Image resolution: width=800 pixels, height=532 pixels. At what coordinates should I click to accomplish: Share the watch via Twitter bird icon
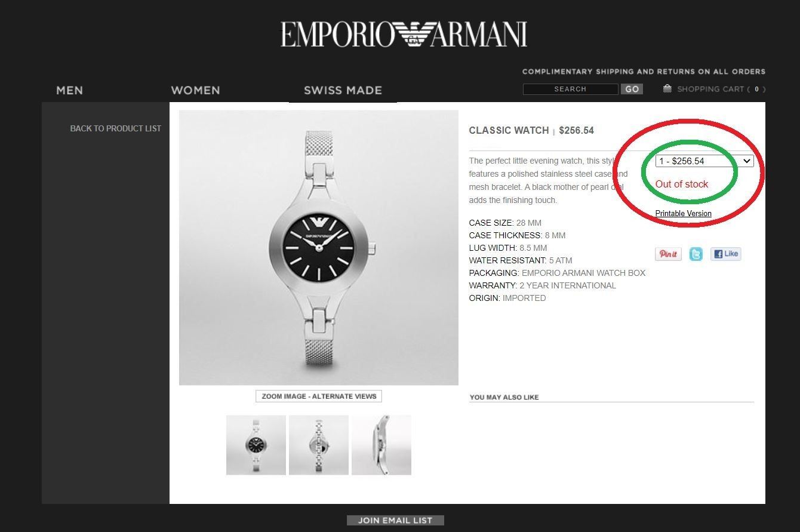tap(696, 254)
